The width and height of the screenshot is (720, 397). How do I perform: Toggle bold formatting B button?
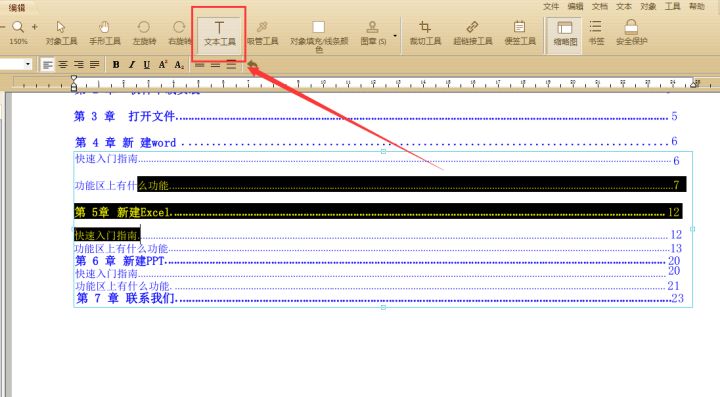point(116,65)
